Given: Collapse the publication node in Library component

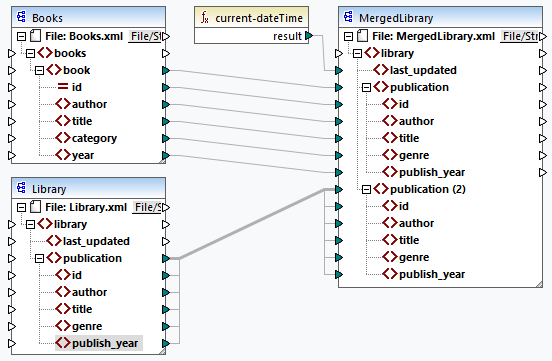Looking at the screenshot, I should [39, 259].
